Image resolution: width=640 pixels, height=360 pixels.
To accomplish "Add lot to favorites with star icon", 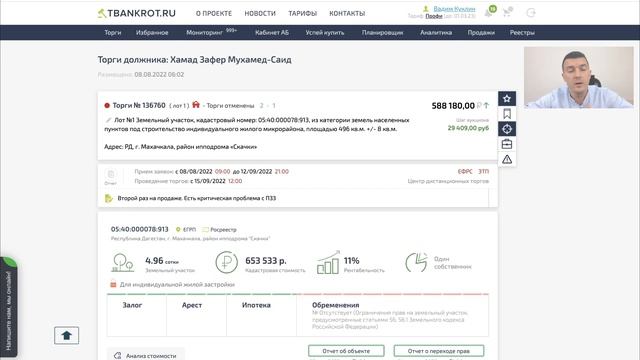I will click(507, 98).
